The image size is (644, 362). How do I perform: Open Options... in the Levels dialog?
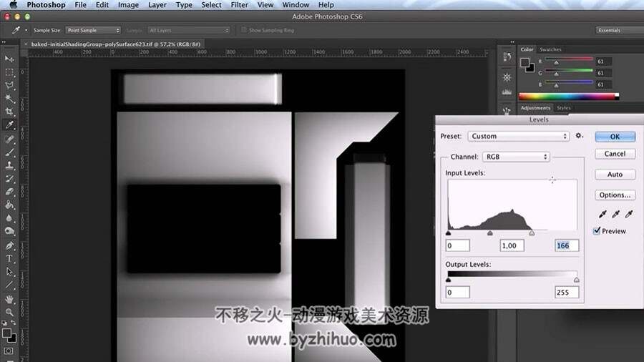coord(615,195)
